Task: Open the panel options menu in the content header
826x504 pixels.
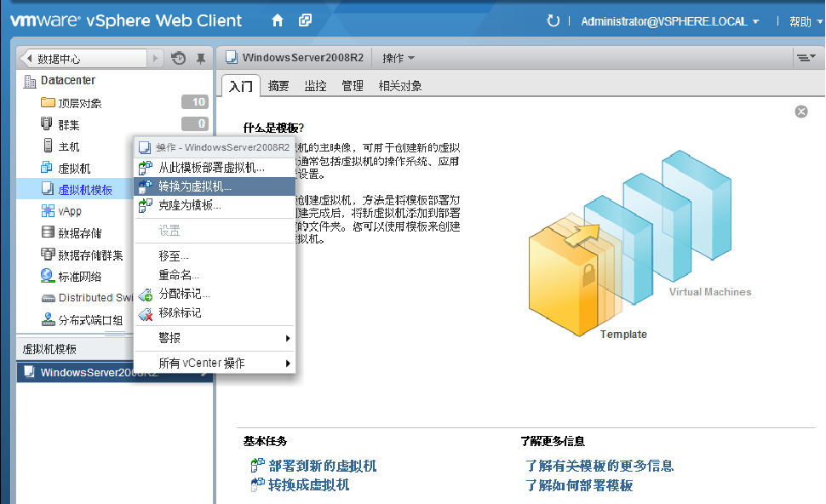Action: (806, 57)
